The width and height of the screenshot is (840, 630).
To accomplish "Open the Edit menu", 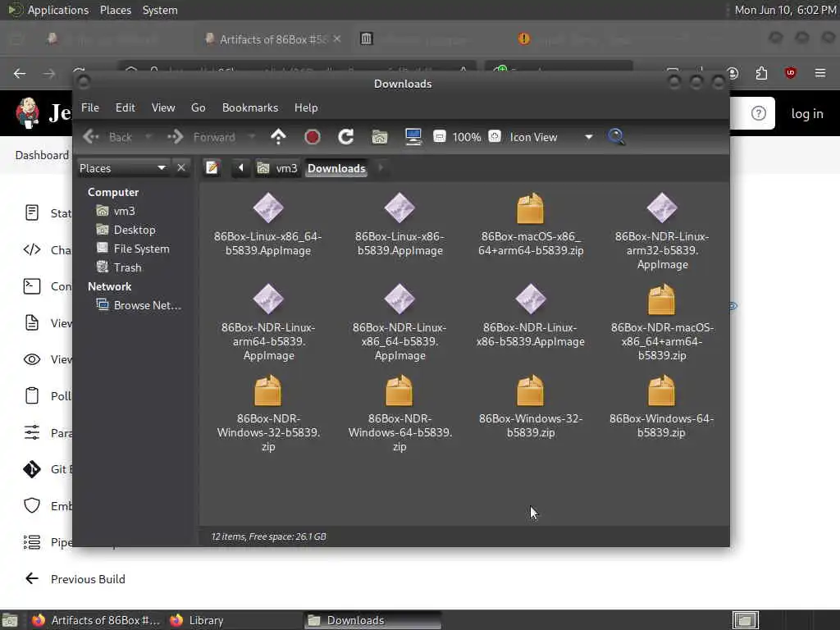I will coord(126,107).
